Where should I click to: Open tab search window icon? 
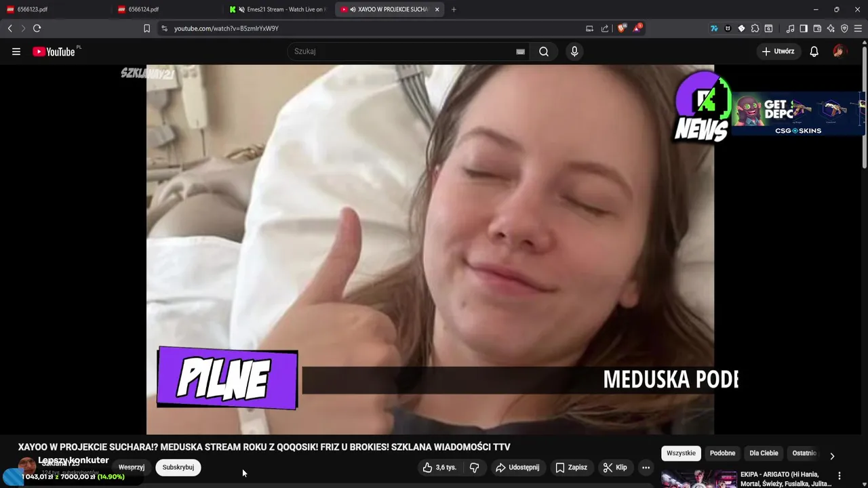tap(768, 28)
